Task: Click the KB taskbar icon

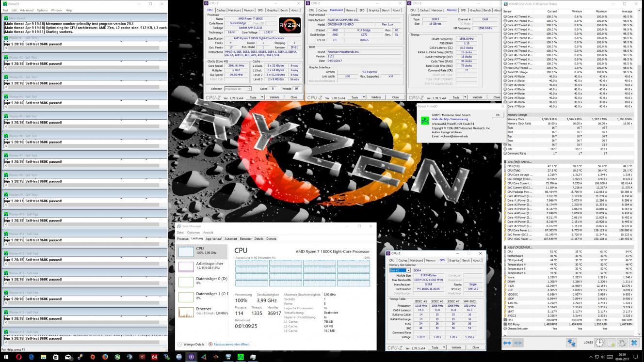Action: (x=179, y=357)
